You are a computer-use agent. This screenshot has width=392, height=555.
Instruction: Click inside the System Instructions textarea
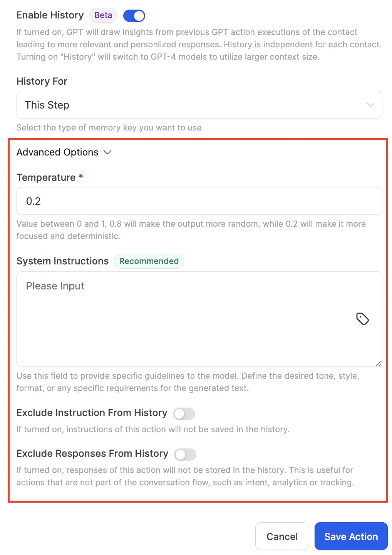click(199, 319)
